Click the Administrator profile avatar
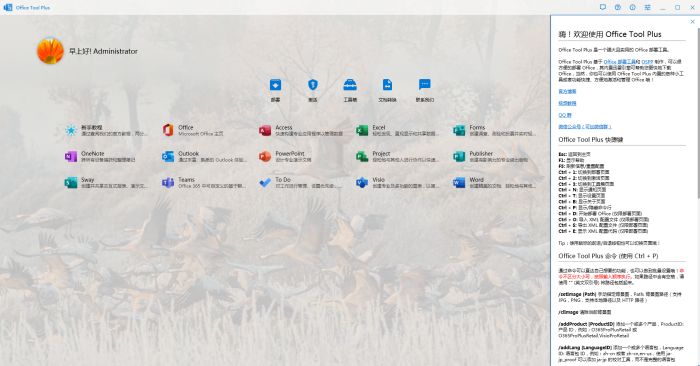 [50, 51]
